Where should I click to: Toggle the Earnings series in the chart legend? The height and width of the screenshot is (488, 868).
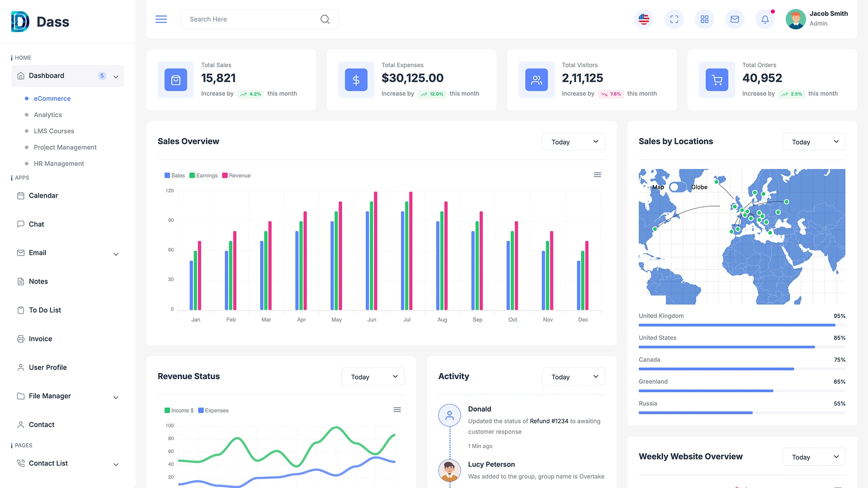[203, 175]
